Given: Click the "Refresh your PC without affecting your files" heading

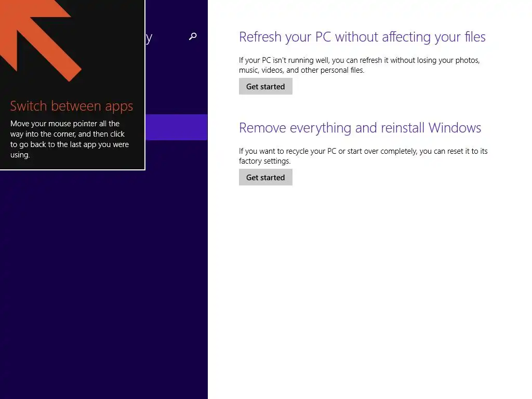Looking at the screenshot, I should [362, 37].
